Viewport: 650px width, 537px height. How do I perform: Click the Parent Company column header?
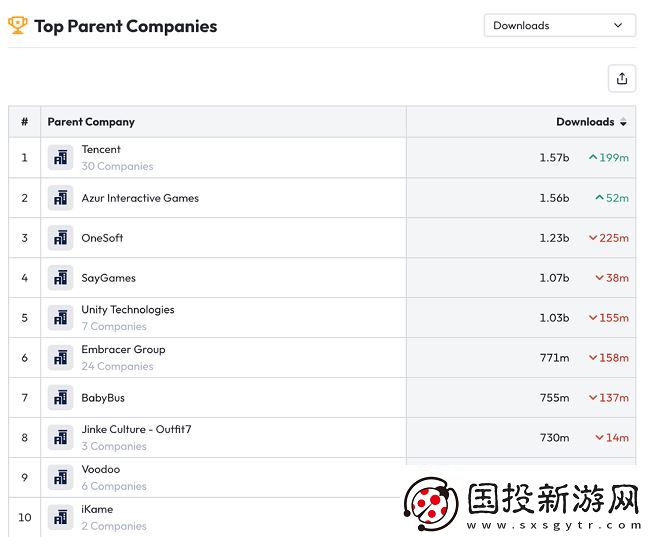tap(91, 122)
